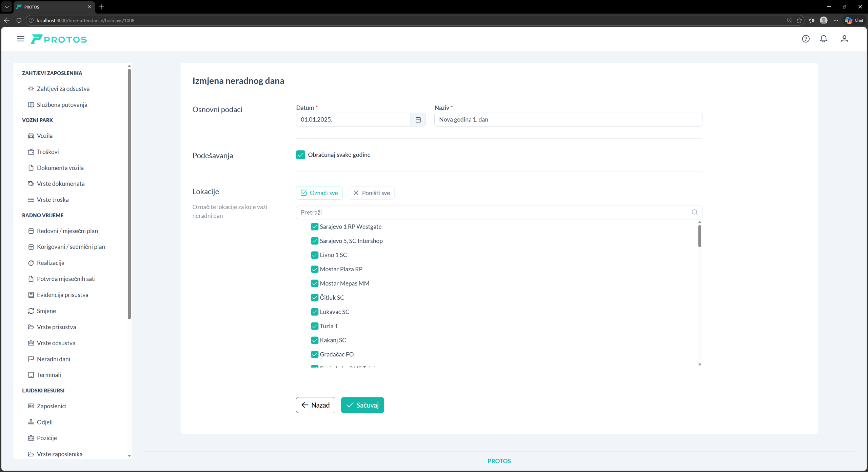Toggle Obračunaj svake godine checkbox
868x472 pixels.
pyautogui.click(x=300, y=155)
